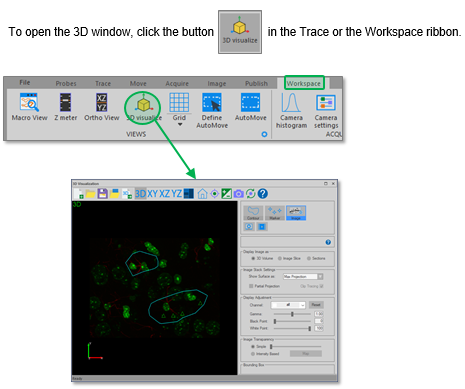465x389 pixels.
Task: Click the purple save icon in 3D toolbar
Action: tap(102, 193)
